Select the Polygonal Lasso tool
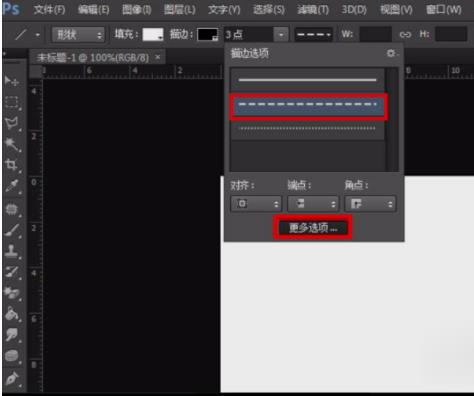 coord(12,123)
